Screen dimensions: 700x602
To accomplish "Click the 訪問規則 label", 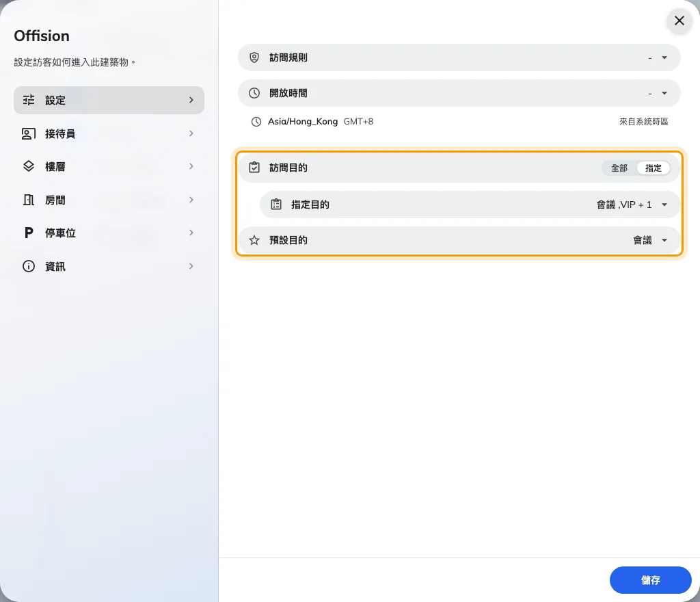I will [x=288, y=57].
